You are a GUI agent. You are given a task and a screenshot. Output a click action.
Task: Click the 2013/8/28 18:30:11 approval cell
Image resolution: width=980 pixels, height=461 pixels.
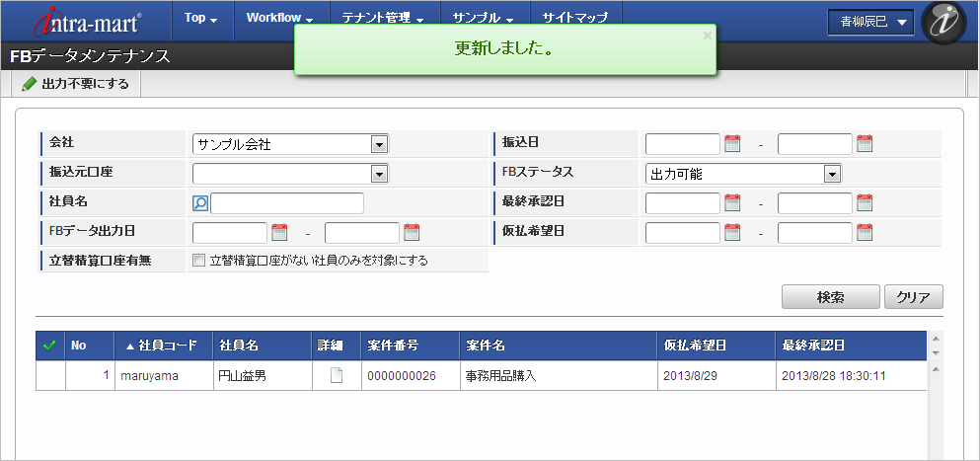(851, 376)
